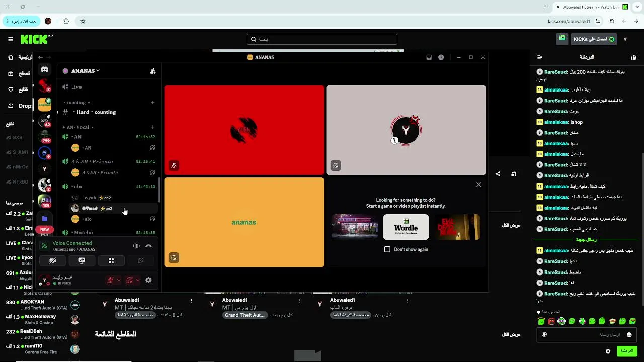Collapse the AN • Vocal category
Image resolution: width=644 pixels, height=362 pixels.
(78, 127)
